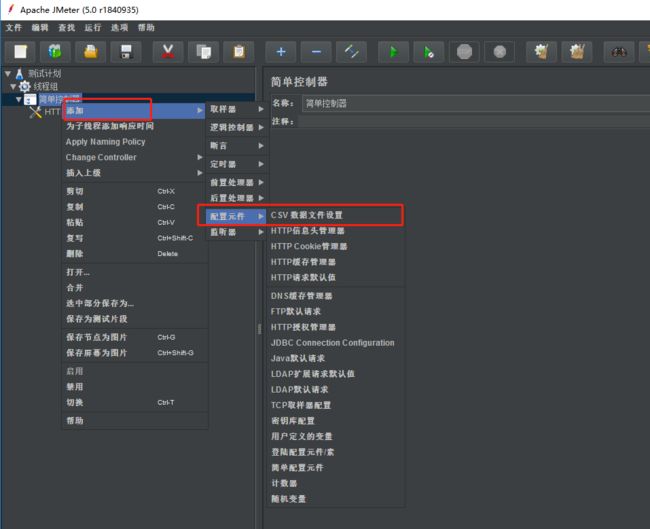The height and width of the screenshot is (529, 650).
Task: Select 计数器 config element
Action: pyautogui.click(x=335, y=483)
